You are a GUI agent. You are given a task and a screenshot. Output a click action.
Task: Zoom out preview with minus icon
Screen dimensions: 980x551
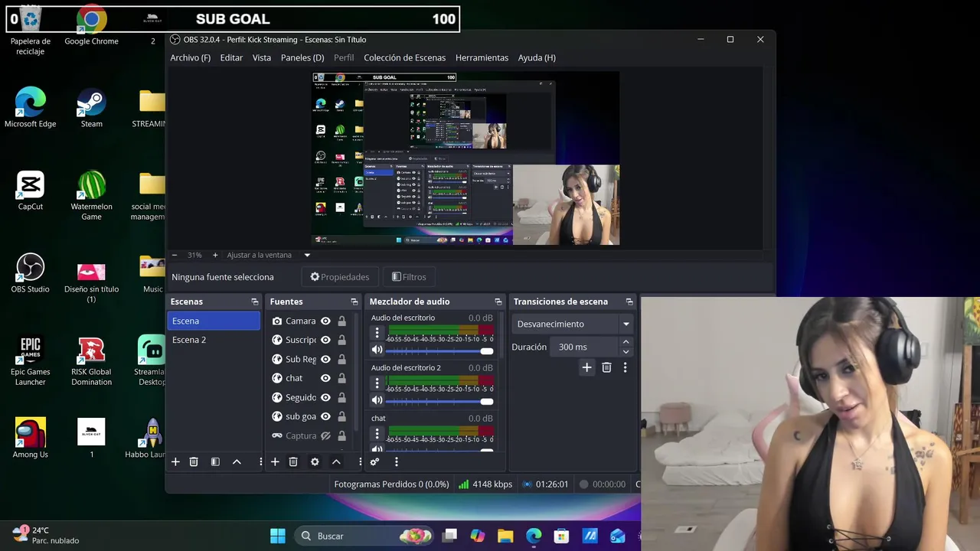click(x=175, y=255)
